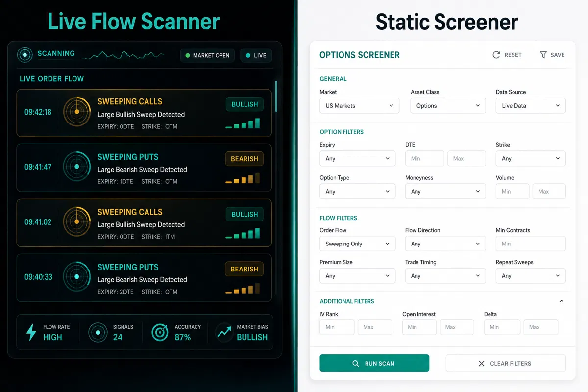Click the Delta Min input field
Image resolution: width=588 pixels, height=392 pixels.
[x=502, y=327]
